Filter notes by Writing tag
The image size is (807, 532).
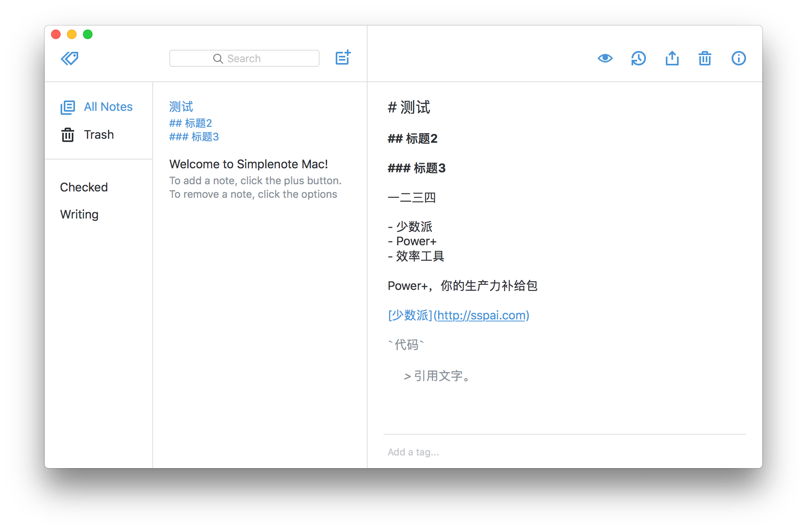point(79,214)
